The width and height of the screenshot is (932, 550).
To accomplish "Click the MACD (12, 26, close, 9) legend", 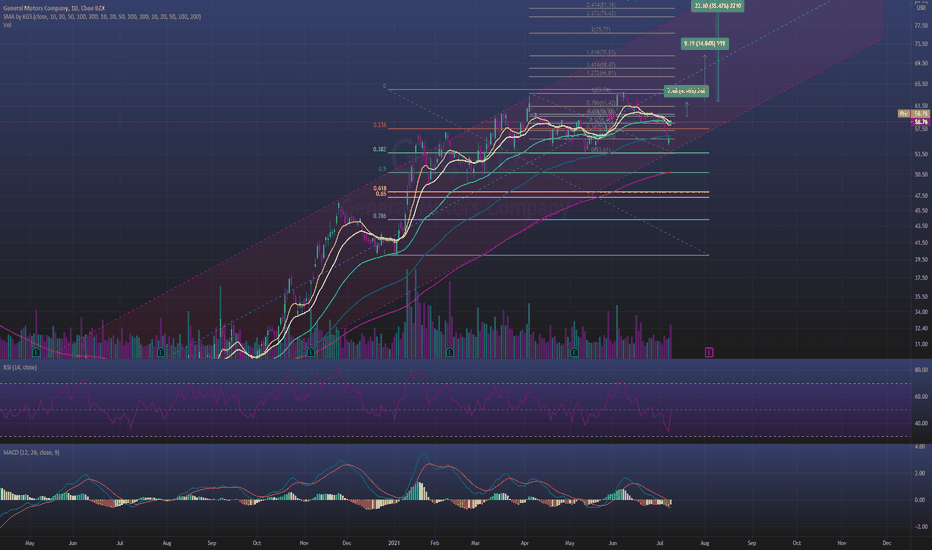I will 31,452.
